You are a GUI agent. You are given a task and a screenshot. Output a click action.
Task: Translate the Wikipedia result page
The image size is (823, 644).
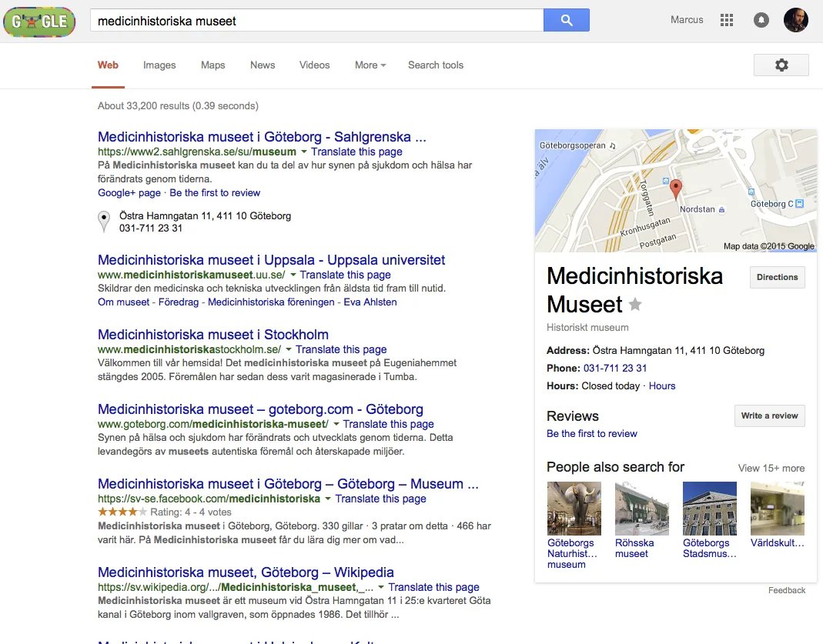[434, 587]
